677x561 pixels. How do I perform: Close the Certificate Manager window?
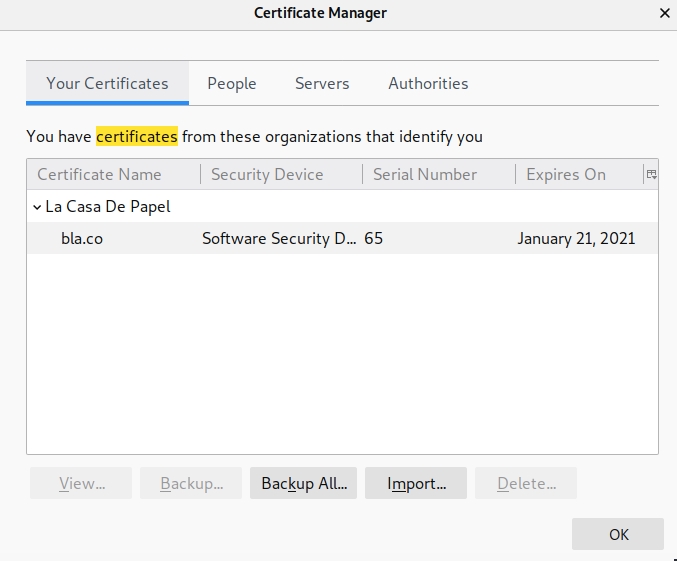coord(664,13)
